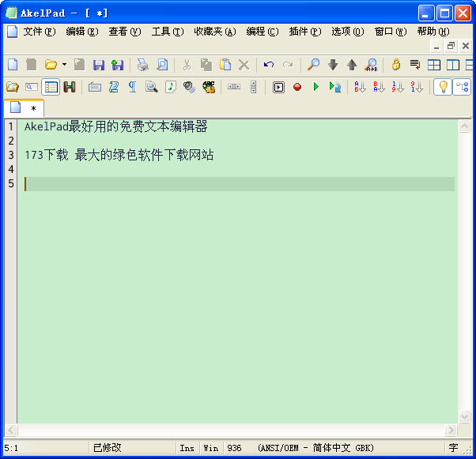Copy the selection using the toolbar

[206, 65]
